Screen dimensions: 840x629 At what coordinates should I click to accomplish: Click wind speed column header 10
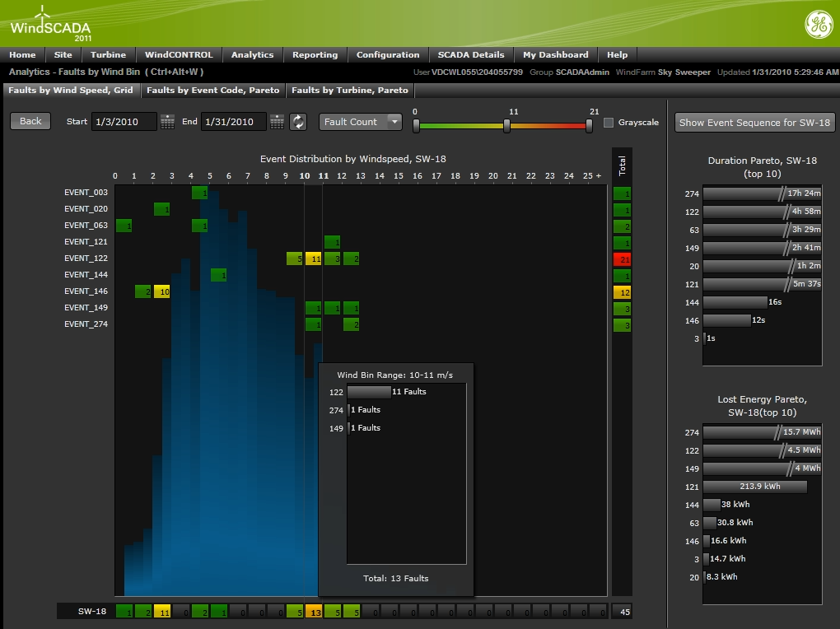click(x=304, y=175)
